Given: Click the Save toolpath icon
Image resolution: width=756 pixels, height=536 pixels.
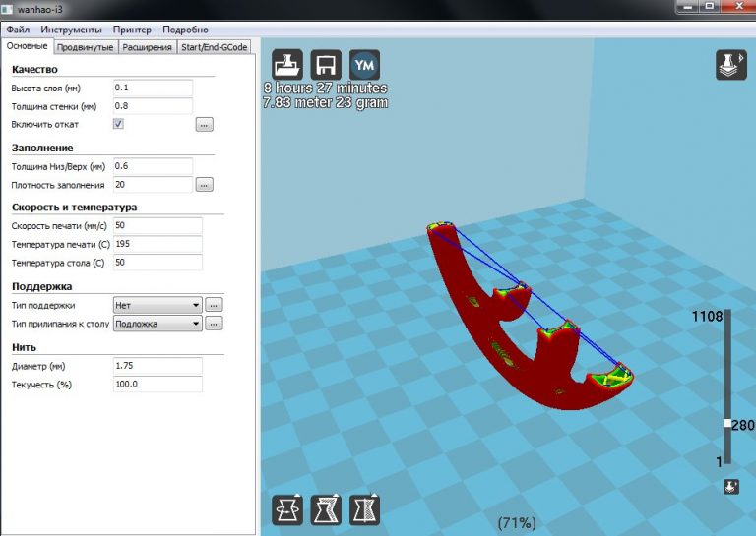Looking at the screenshot, I should pyautogui.click(x=326, y=65).
